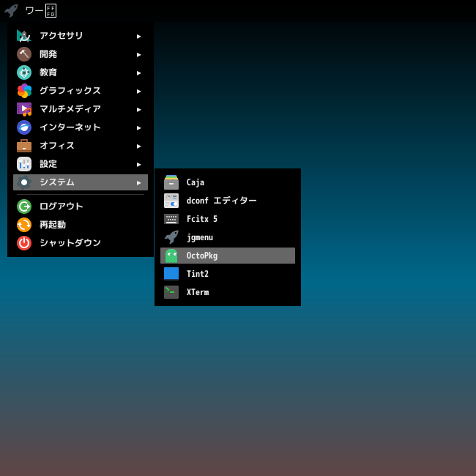Choose 再起動 to reboot
This screenshot has width=476, height=476.
pyautogui.click(x=81, y=225)
